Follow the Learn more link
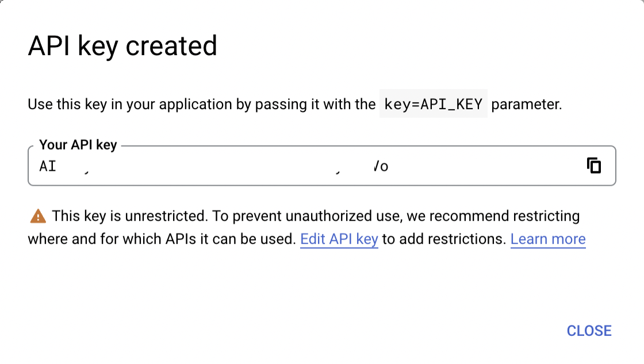Image resolution: width=644 pixels, height=364 pixels. pos(548,239)
